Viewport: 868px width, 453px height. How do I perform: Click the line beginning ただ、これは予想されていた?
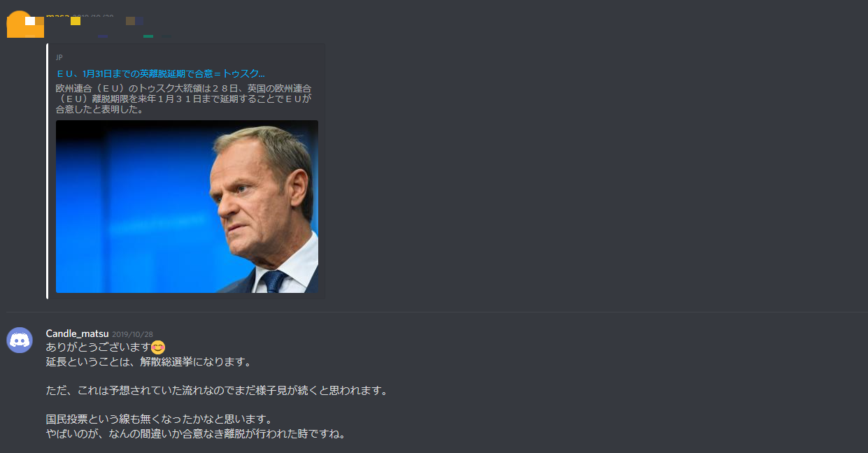click(217, 390)
